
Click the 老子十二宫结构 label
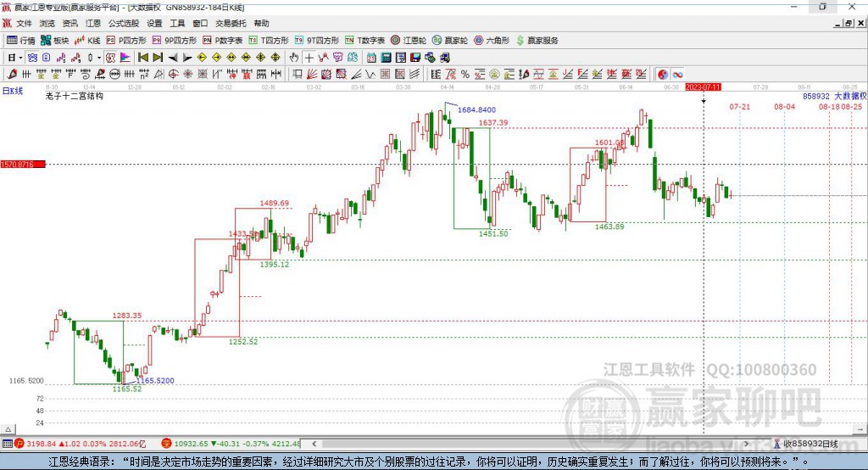tap(75, 97)
